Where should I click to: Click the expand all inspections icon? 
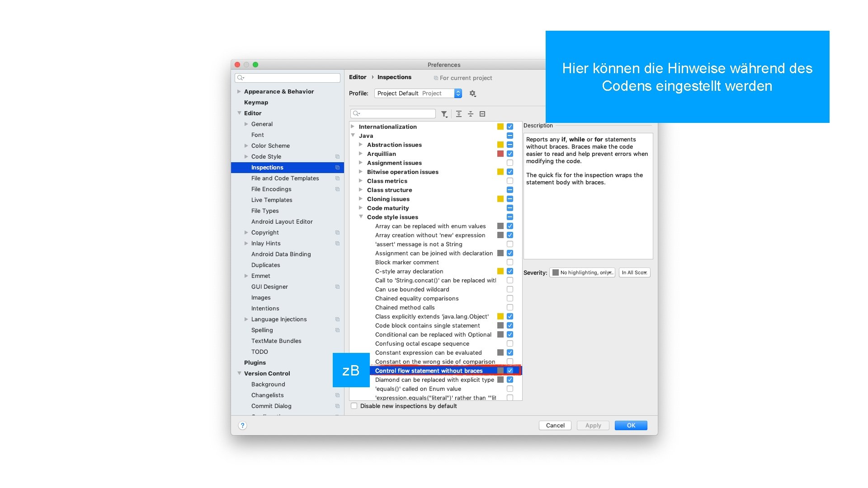click(x=458, y=114)
